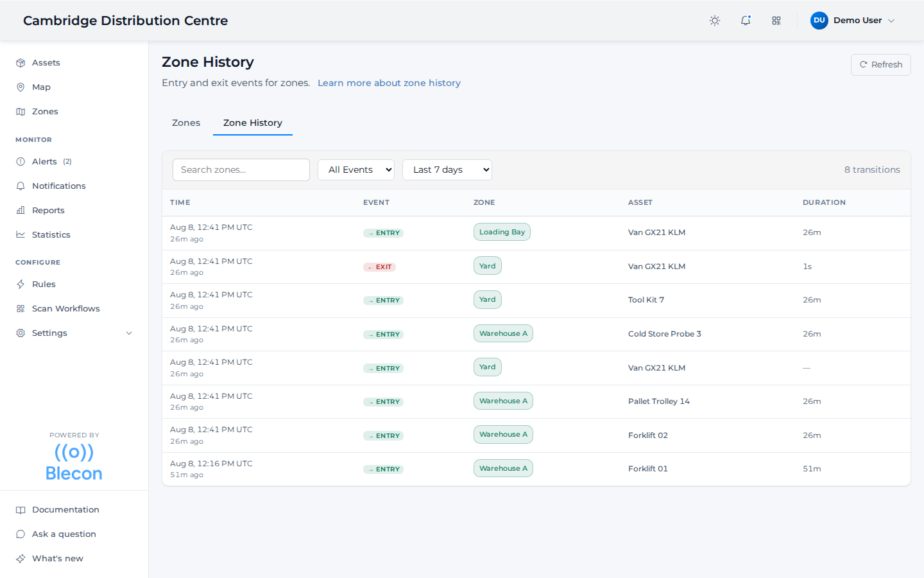
Task: Click Cambridge Distribution Centre title
Action: click(126, 21)
